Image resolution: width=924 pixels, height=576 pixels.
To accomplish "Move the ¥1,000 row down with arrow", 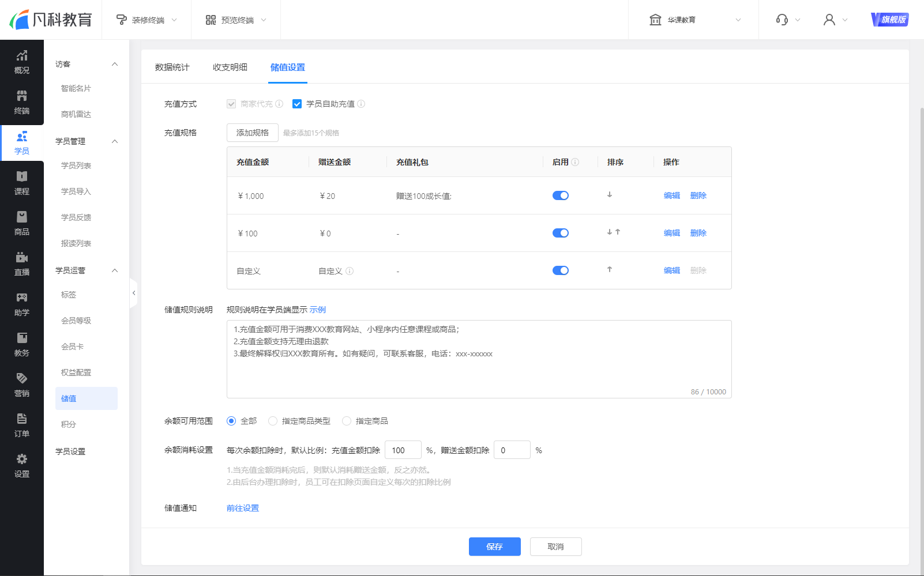I will (x=610, y=195).
